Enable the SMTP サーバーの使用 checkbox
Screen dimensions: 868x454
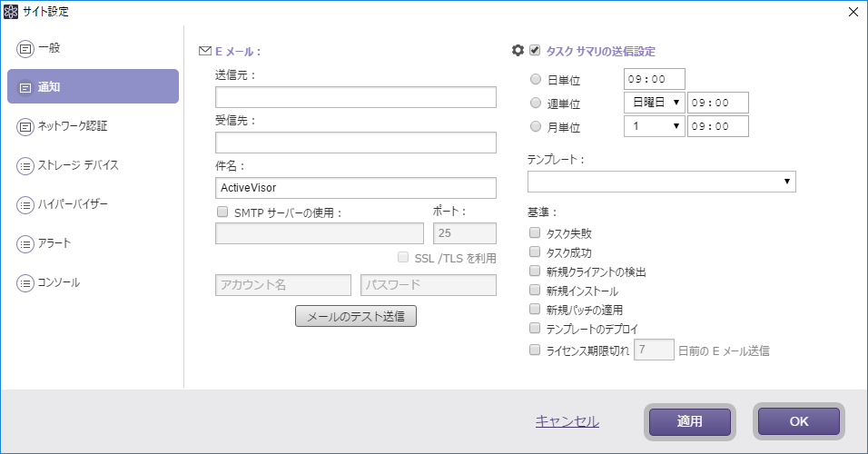tap(222, 212)
